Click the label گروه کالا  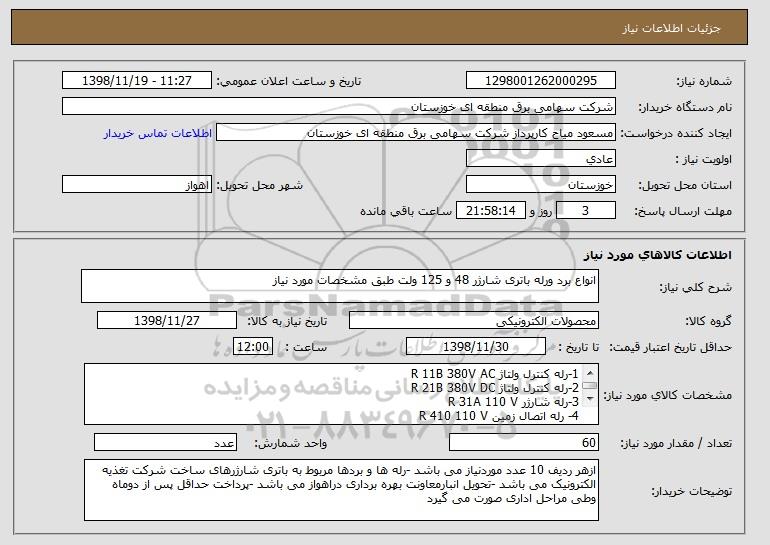pyautogui.click(x=709, y=321)
